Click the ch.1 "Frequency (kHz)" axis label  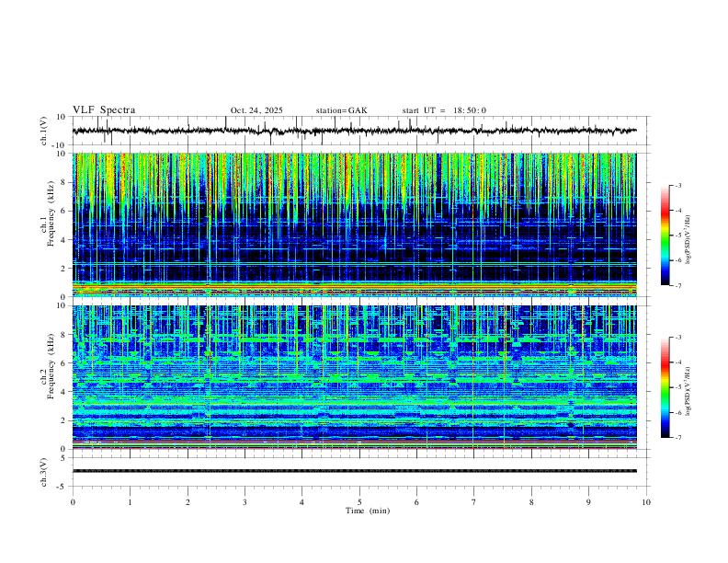pos(51,213)
